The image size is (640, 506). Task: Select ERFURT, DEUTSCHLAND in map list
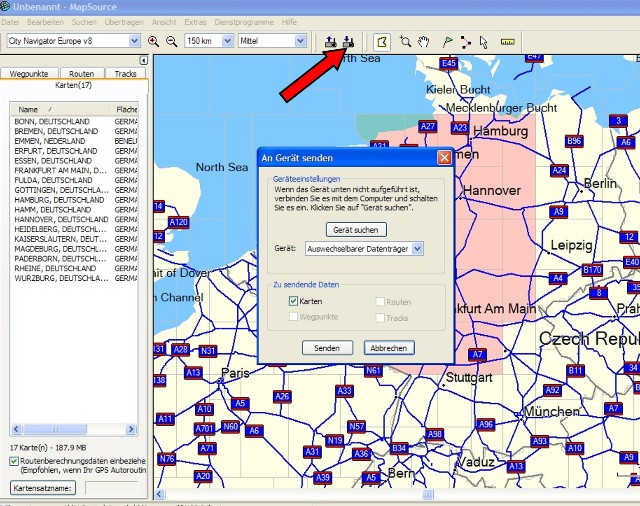[56, 151]
